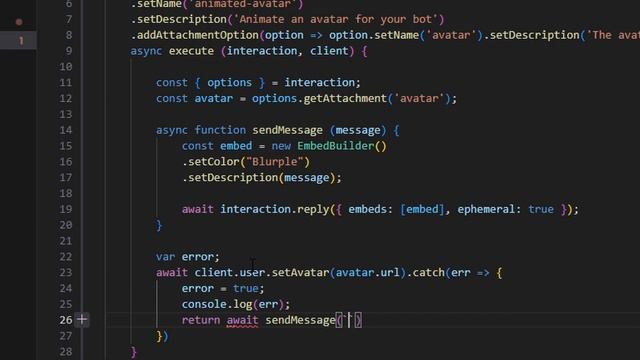The width and height of the screenshot is (640, 360).
Task: Click the "Blurple" string on line 16
Action: click(275, 162)
